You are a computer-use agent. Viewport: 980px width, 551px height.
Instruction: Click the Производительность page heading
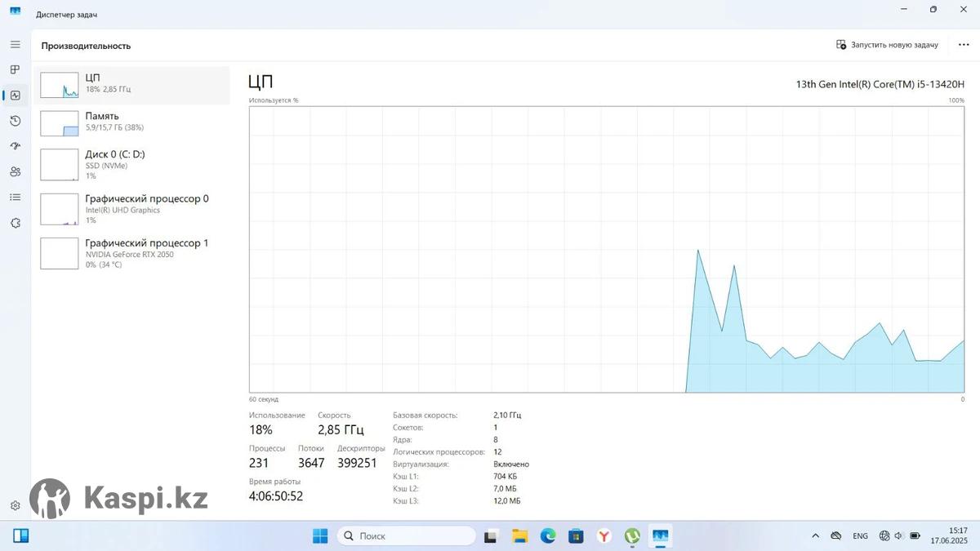86,46
